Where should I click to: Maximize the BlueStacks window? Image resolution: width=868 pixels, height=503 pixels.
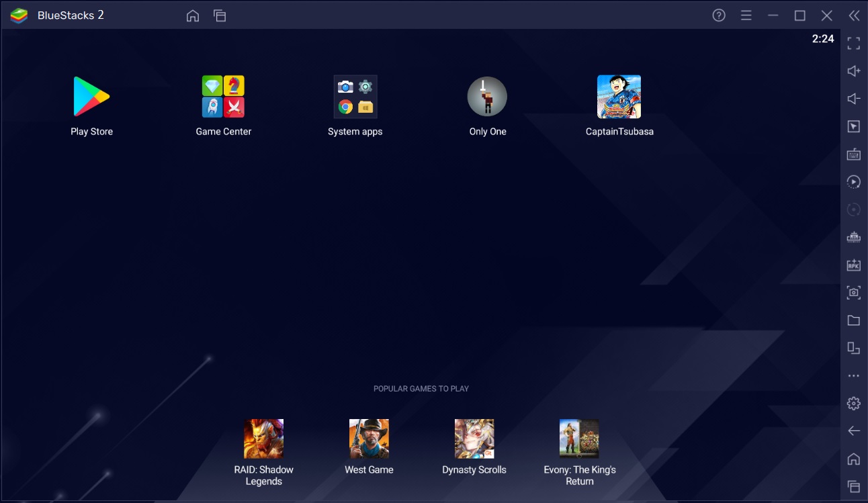coord(800,15)
